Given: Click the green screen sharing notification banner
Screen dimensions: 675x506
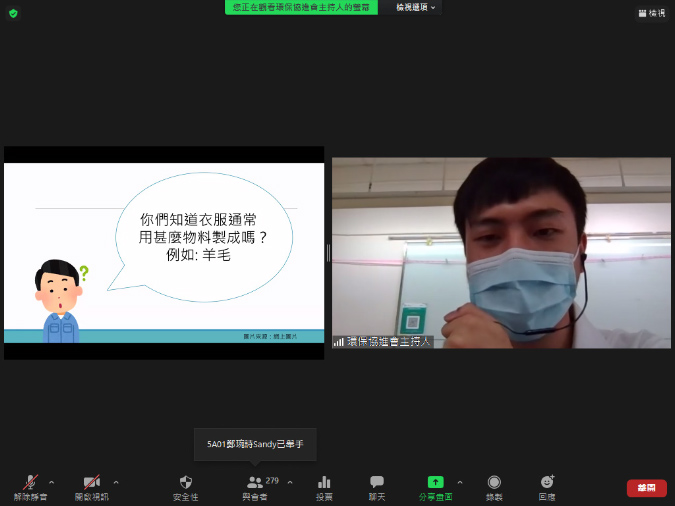Looking at the screenshot, I should coord(301,7).
